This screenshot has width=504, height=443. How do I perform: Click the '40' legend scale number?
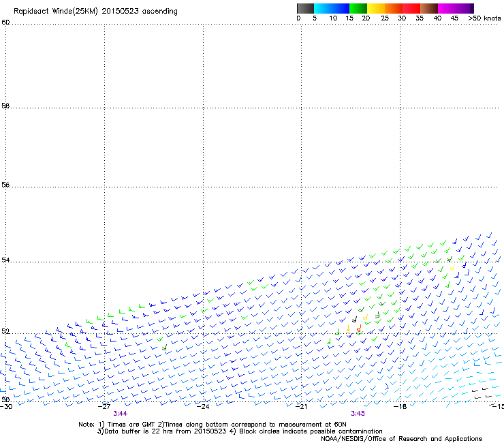tap(437, 18)
